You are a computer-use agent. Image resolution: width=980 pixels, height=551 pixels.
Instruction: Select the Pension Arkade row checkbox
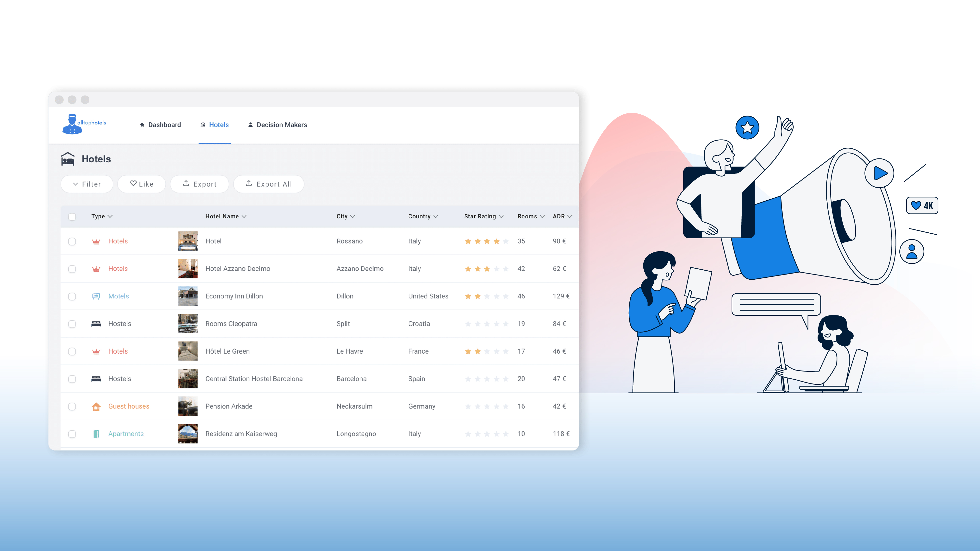pos(72,407)
